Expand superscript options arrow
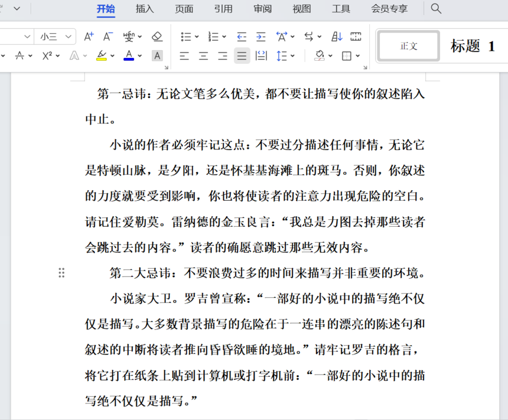Screen dimensions: 508x420 (x=58, y=56)
